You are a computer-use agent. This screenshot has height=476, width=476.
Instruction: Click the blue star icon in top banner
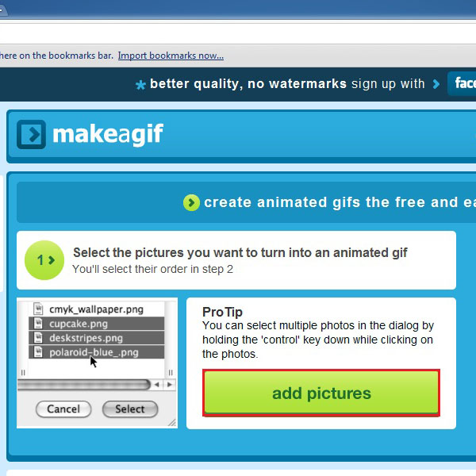[140, 85]
